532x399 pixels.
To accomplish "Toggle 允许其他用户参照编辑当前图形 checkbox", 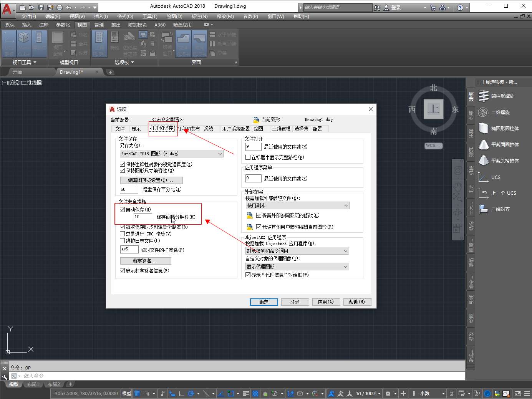I will [x=259, y=227].
